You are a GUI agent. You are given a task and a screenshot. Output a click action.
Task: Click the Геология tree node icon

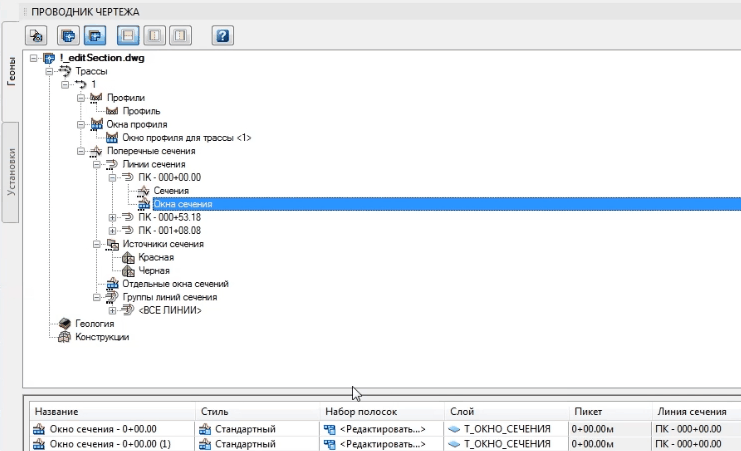[65, 324]
